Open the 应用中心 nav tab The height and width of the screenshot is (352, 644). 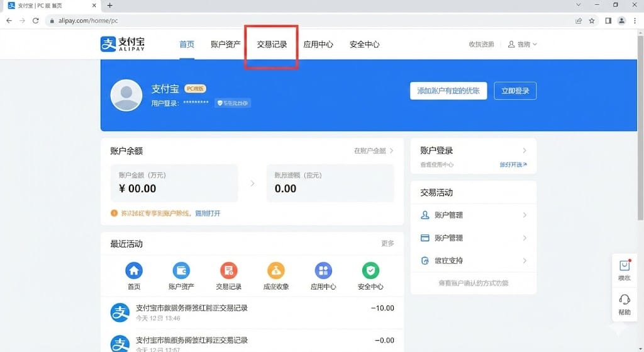318,45
